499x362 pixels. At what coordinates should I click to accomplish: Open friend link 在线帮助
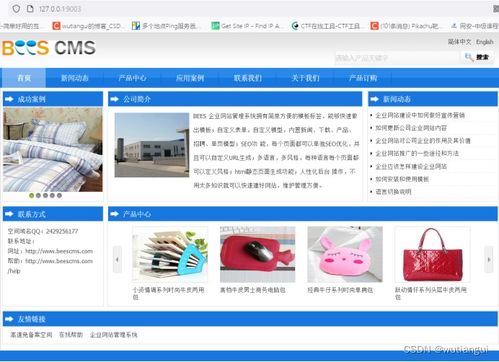pos(71,335)
